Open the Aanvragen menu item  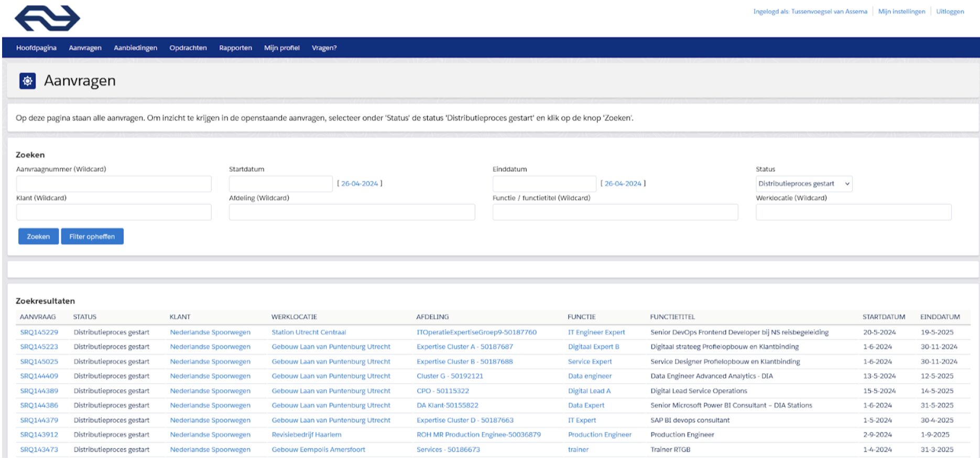point(85,48)
